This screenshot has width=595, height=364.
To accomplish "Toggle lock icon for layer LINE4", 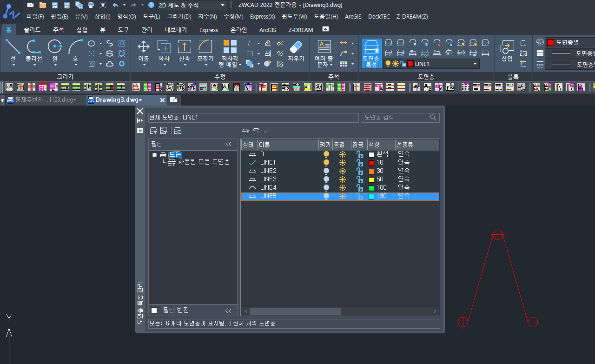I will pyautogui.click(x=360, y=187).
